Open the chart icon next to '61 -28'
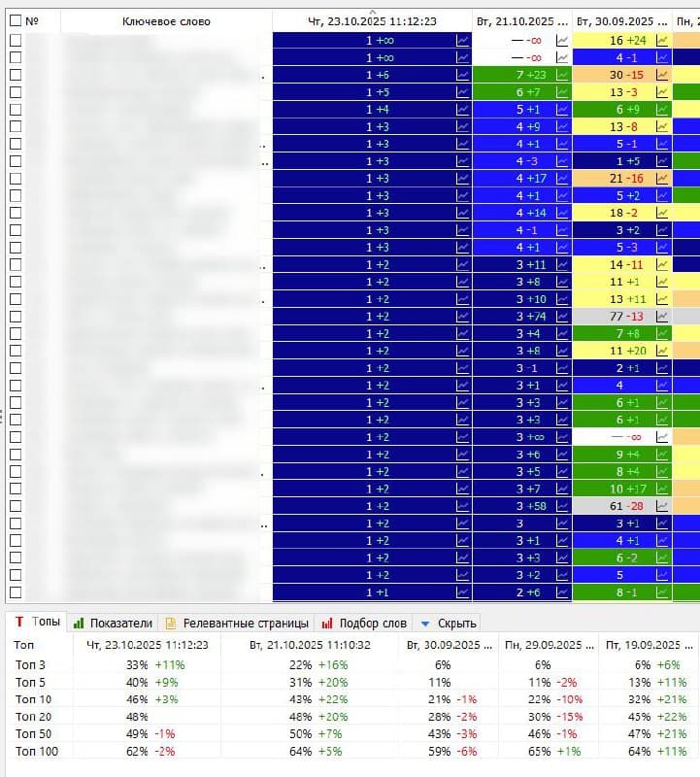Screen dimensions: 700x777 click(x=662, y=506)
